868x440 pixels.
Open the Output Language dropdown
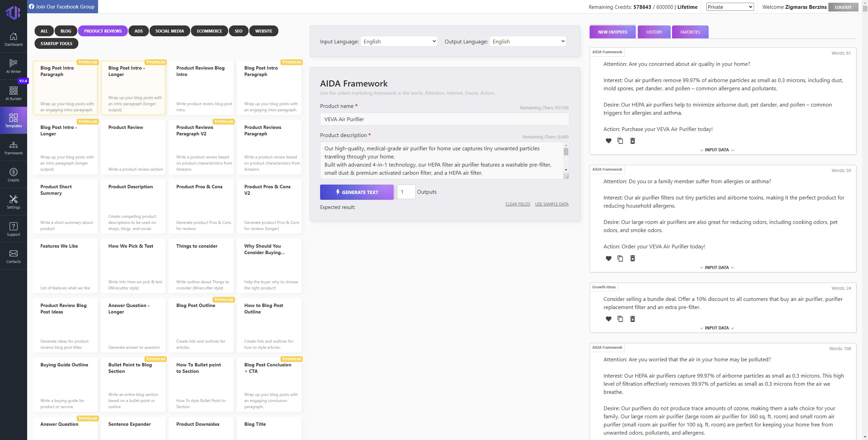coord(528,41)
